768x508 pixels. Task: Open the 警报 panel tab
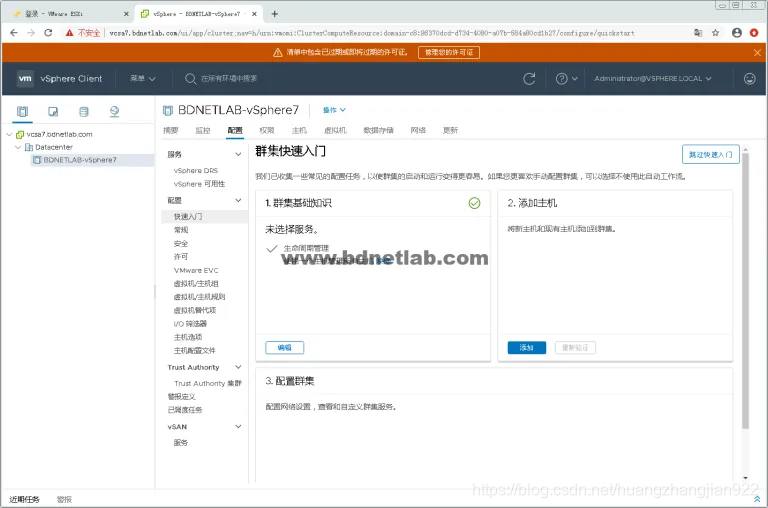point(64,500)
